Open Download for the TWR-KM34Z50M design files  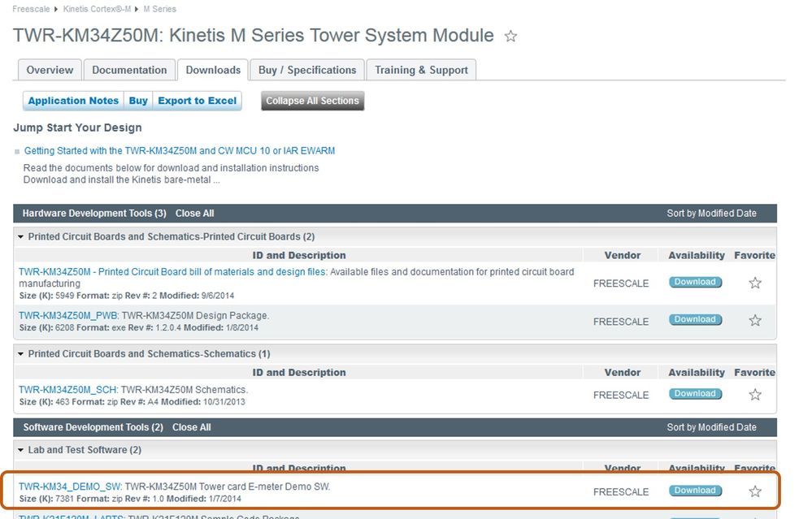click(x=695, y=282)
